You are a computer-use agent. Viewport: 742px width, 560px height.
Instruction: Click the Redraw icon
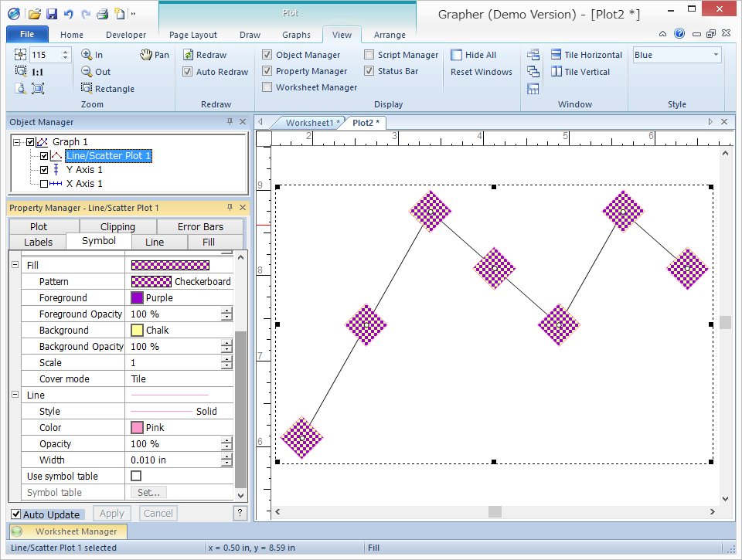coord(189,55)
